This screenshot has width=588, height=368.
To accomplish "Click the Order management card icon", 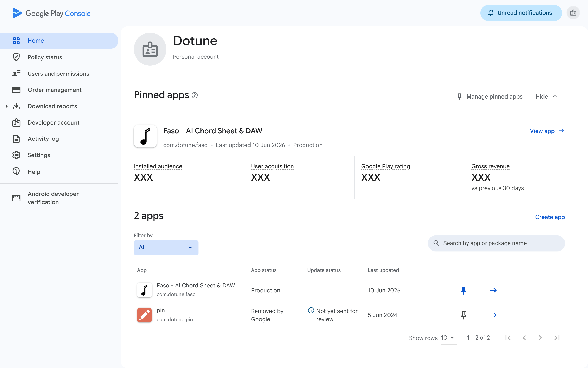I will 16,90.
